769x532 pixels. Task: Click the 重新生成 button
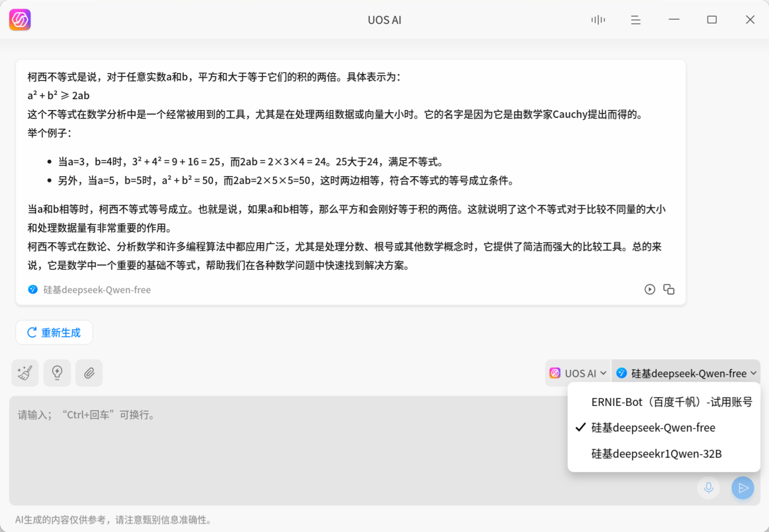coord(54,332)
